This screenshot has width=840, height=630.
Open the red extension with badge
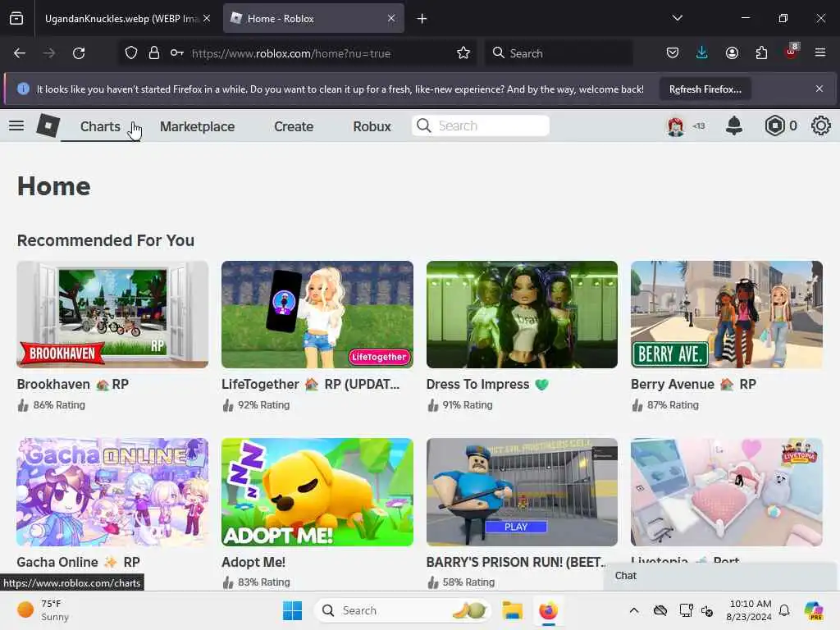[x=792, y=52]
